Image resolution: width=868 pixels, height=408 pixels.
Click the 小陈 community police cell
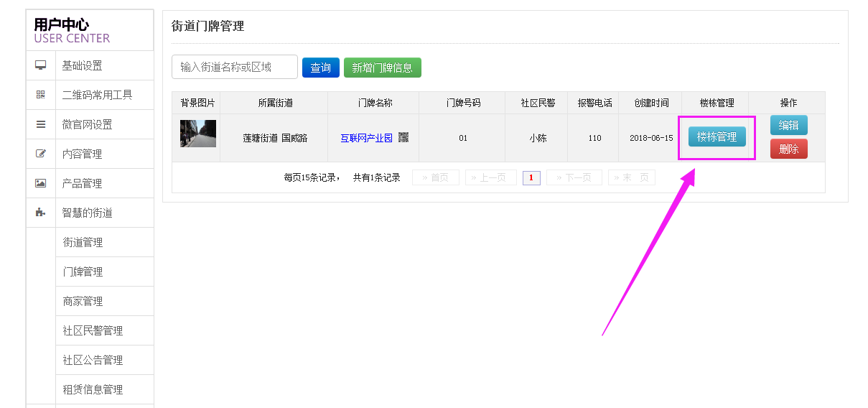click(538, 138)
